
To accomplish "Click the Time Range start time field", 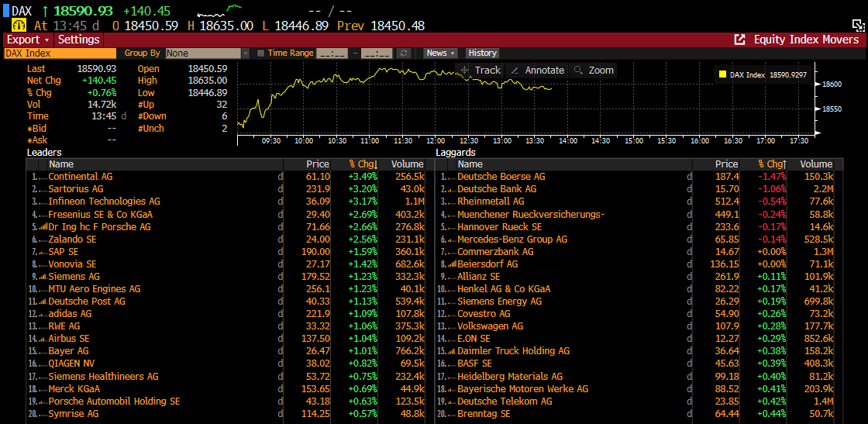I will click(x=332, y=53).
